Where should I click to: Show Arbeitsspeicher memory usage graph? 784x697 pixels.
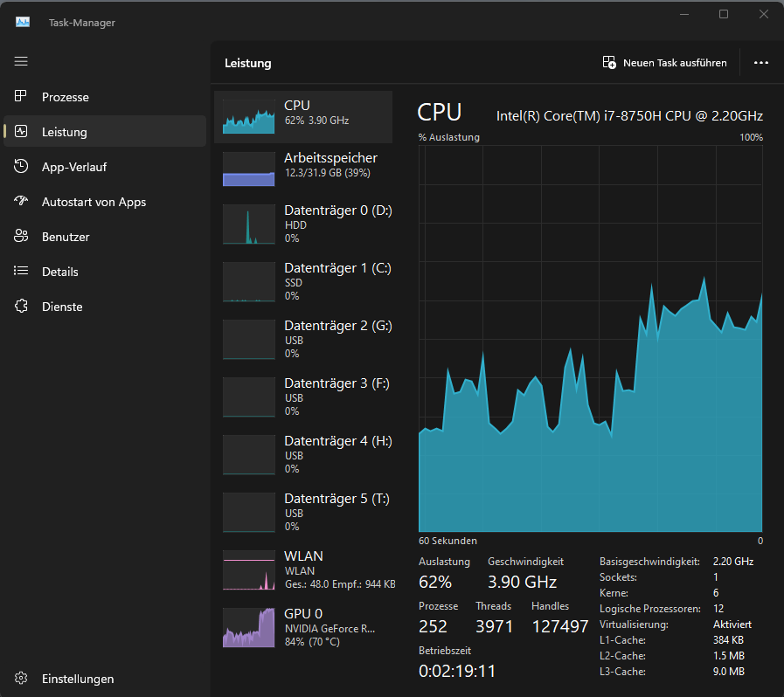tap(302, 169)
